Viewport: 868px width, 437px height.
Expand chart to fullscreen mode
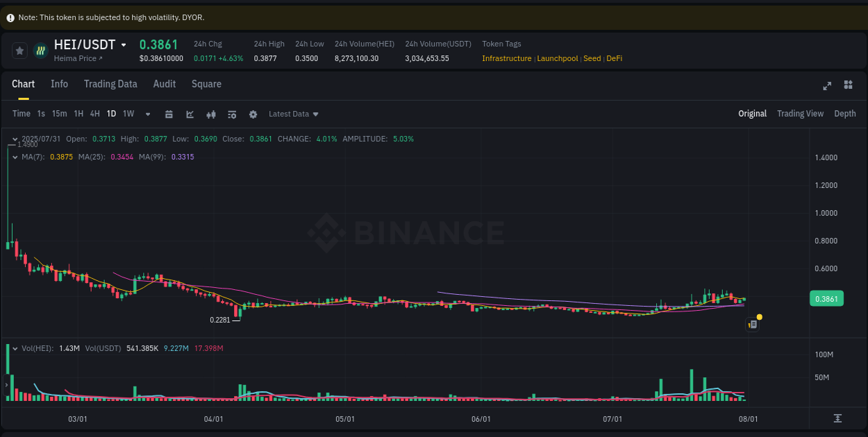(x=827, y=85)
